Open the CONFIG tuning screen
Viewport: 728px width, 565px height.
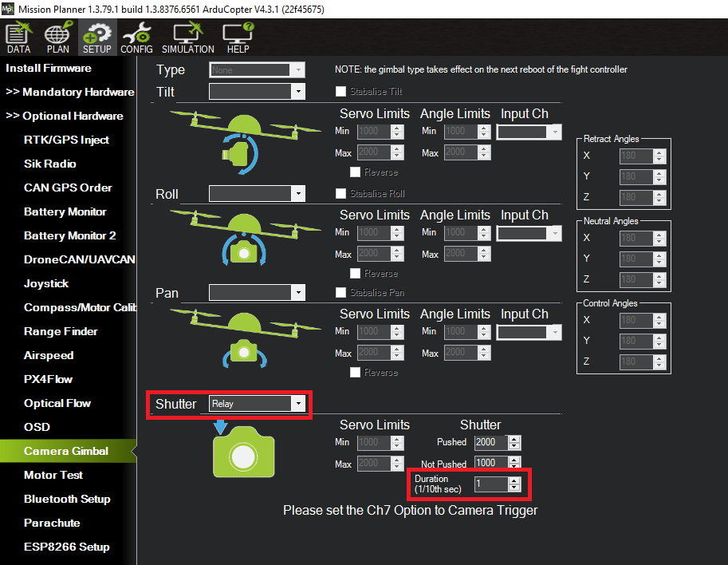136,38
